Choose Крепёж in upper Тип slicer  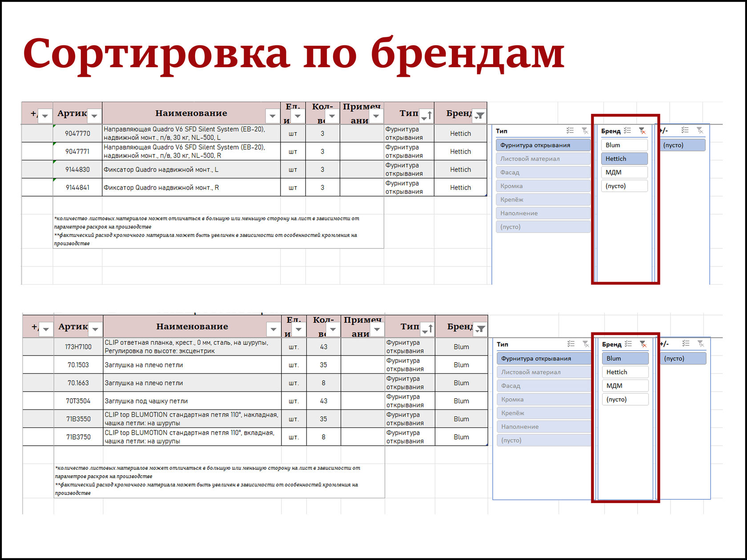tap(543, 200)
